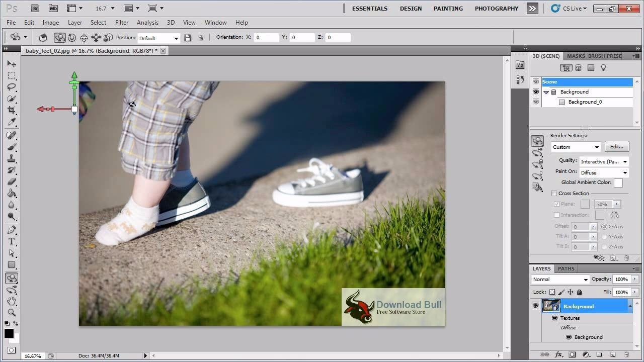Collapse the Background mesh tree item
This screenshot has height=362, width=644.
click(x=546, y=92)
